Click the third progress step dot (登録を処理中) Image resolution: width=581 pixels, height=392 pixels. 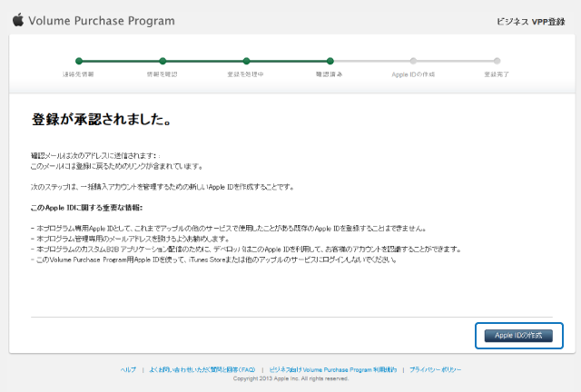pyautogui.click(x=246, y=61)
